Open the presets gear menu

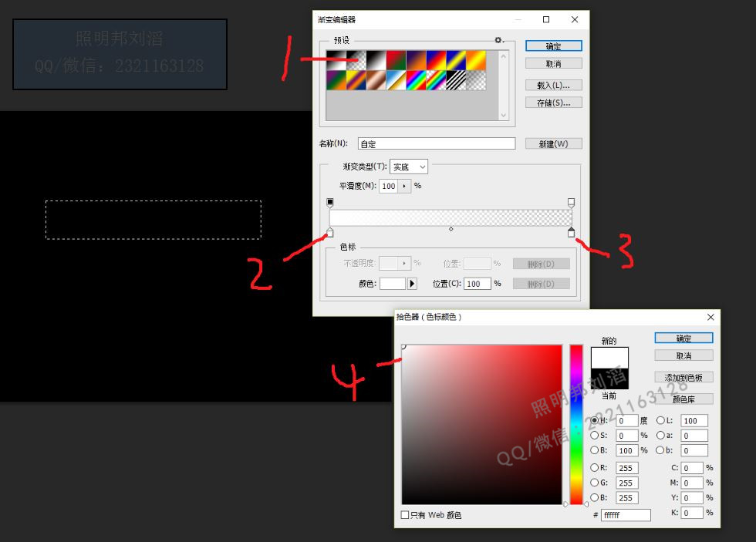pos(499,40)
